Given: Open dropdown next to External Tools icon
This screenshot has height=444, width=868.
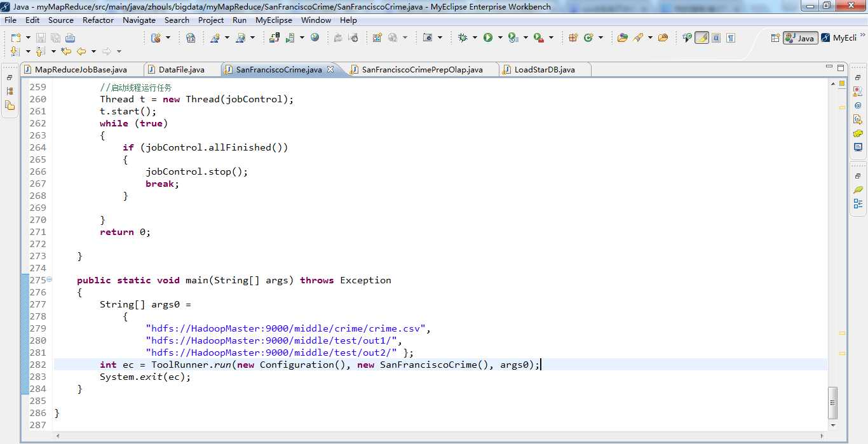Looking at the screenshot, I should click(x=551, y=37).
